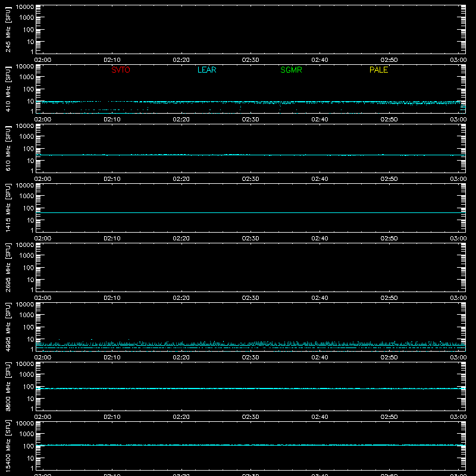Click 02:00 tick label under 610 MHz panel
This screenshot has width=476, height=476.
(43, 179)
